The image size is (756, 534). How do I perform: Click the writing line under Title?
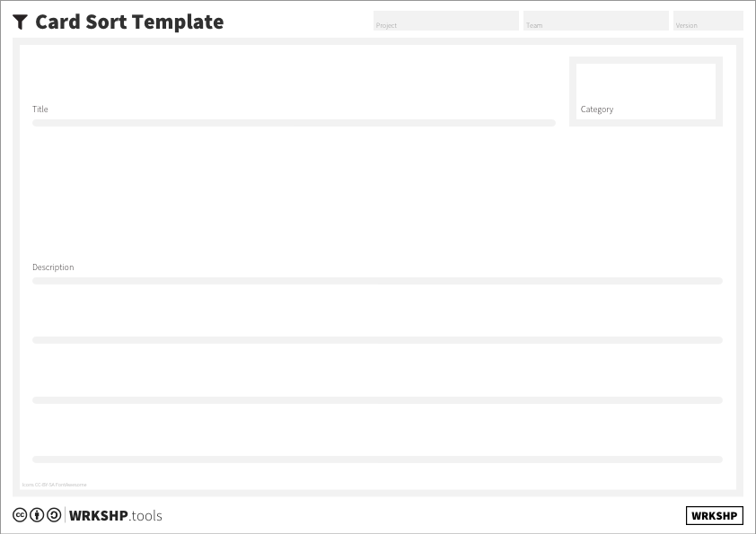[294, 123]
